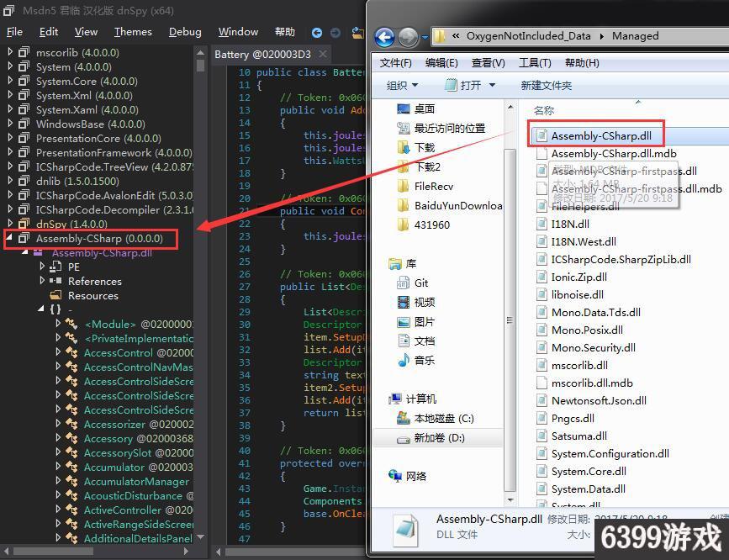This screenshot has width=729, height=560.
Task: Open the Explorer navigation history dropdown arrow
Action: tap(425, 37)
